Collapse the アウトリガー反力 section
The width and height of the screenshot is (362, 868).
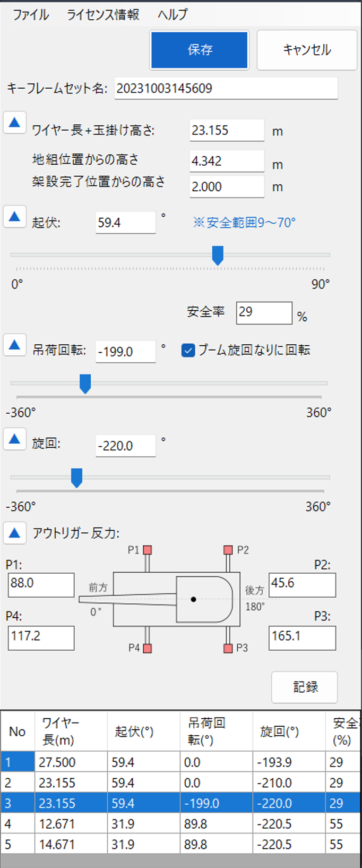(x=15, y=533)
